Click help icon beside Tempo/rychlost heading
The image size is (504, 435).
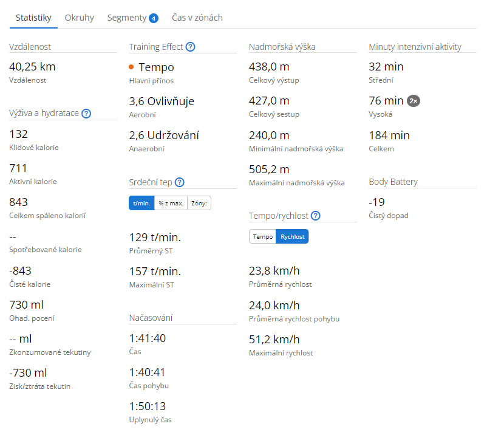pyautogui.click(x=315, y=216)
